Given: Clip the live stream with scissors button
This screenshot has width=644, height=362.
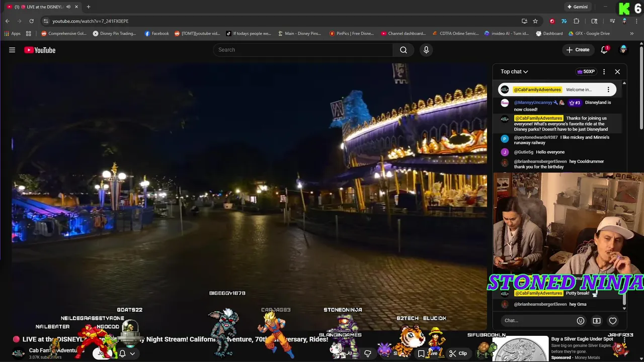Looking at the screenshot, I should [458, 353].
